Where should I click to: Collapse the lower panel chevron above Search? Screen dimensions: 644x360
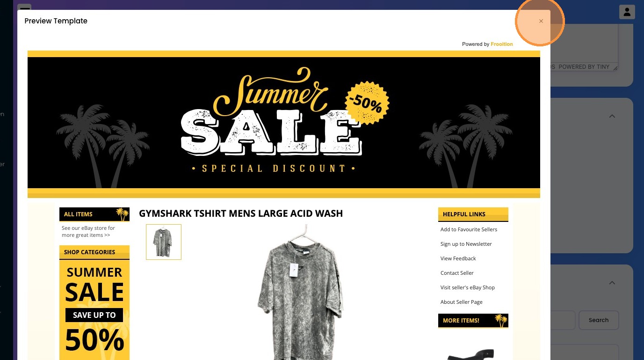(x=612, y=283)
